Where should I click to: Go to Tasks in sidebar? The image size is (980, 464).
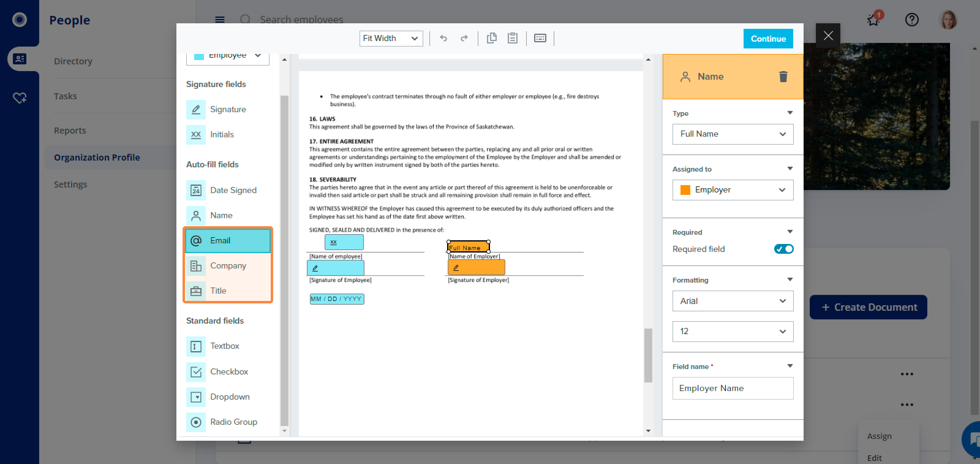click(65, 96)
